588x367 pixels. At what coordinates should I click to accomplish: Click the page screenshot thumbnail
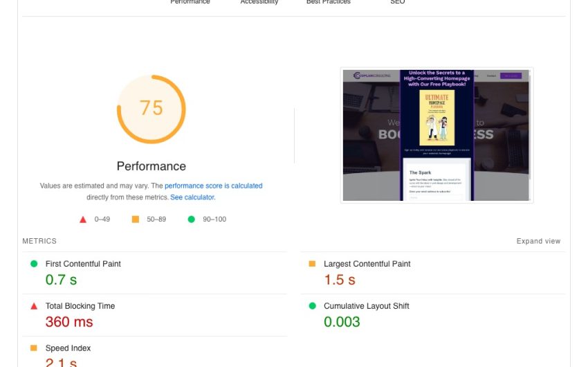437,136
